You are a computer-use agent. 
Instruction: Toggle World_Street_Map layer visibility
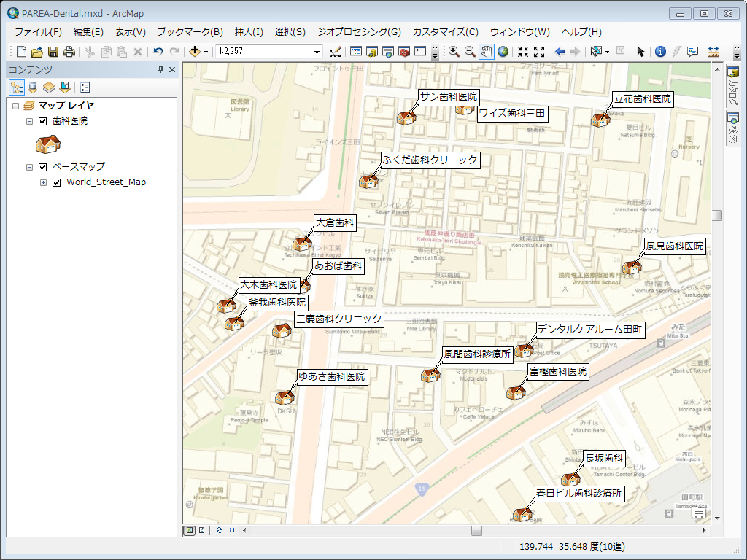click(x=56, y=182)
